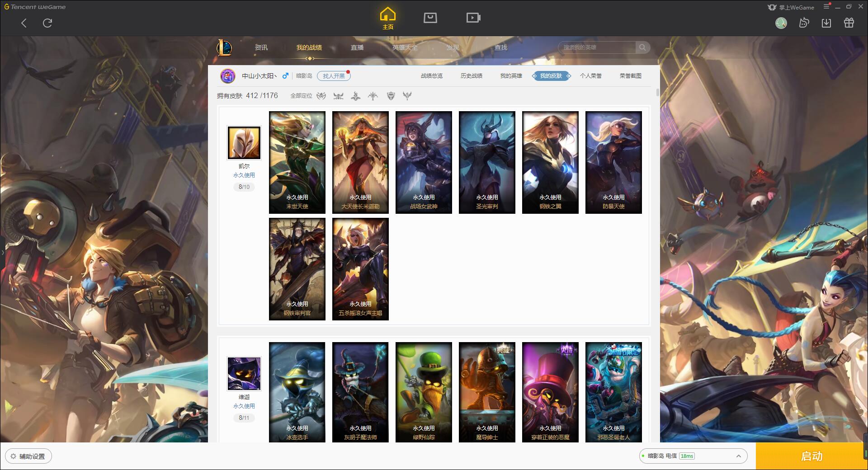868x470 pixels.
Task: Open the gift box icon
Action: [x=849, y=23]
